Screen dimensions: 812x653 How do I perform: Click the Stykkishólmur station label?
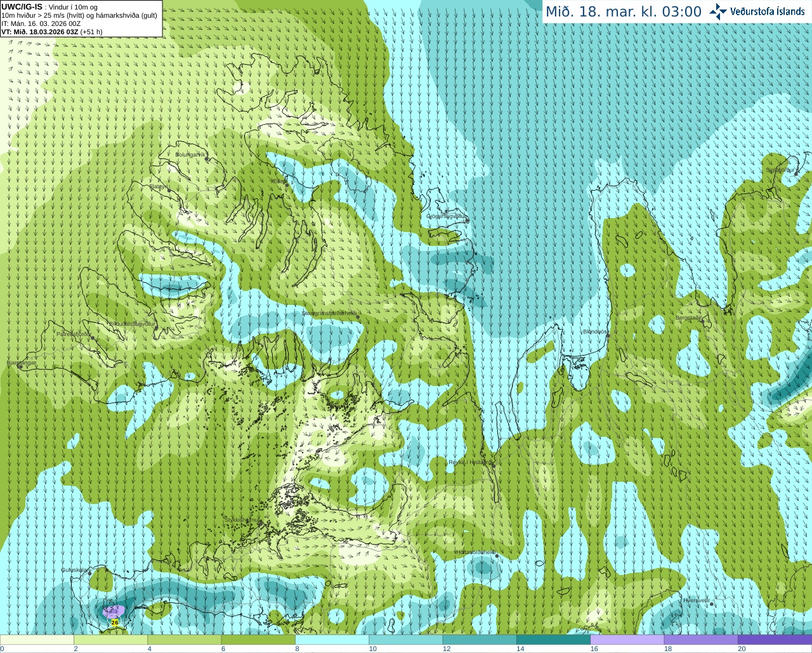[242, 520]
